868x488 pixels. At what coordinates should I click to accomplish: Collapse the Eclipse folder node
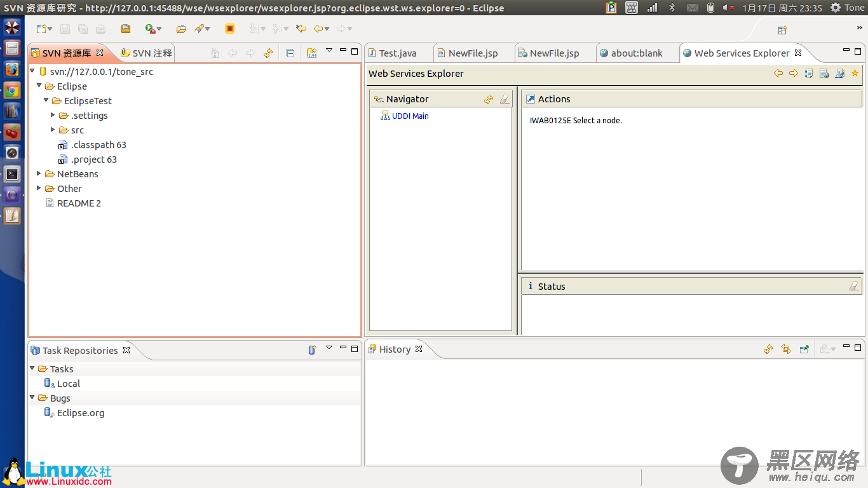[39, 86]
